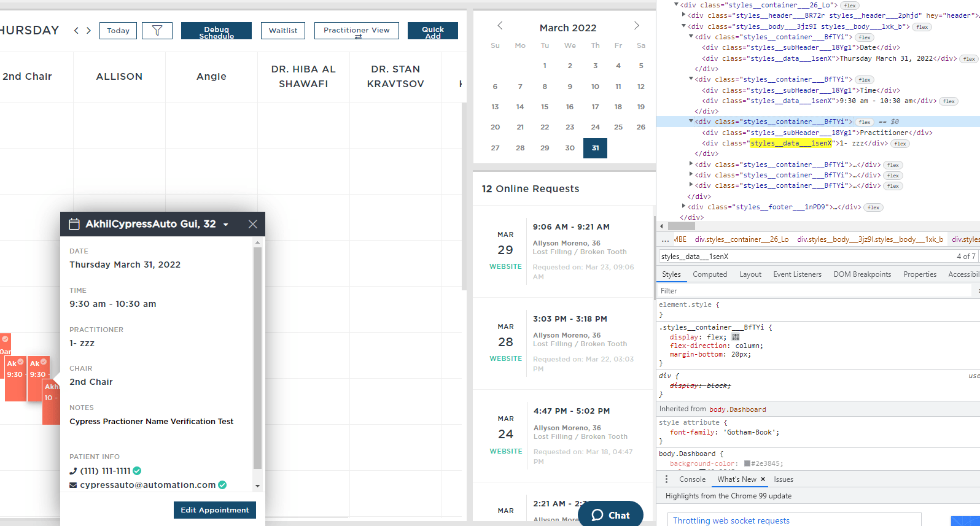Go to next day arrow in schedule header

tap(88, 30)
